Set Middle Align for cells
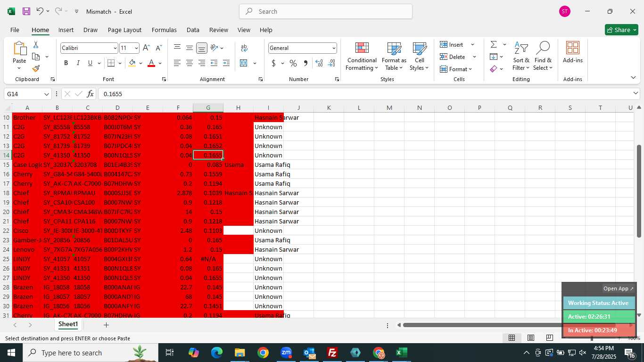The image size is (644, 362). tap(190, 48)
